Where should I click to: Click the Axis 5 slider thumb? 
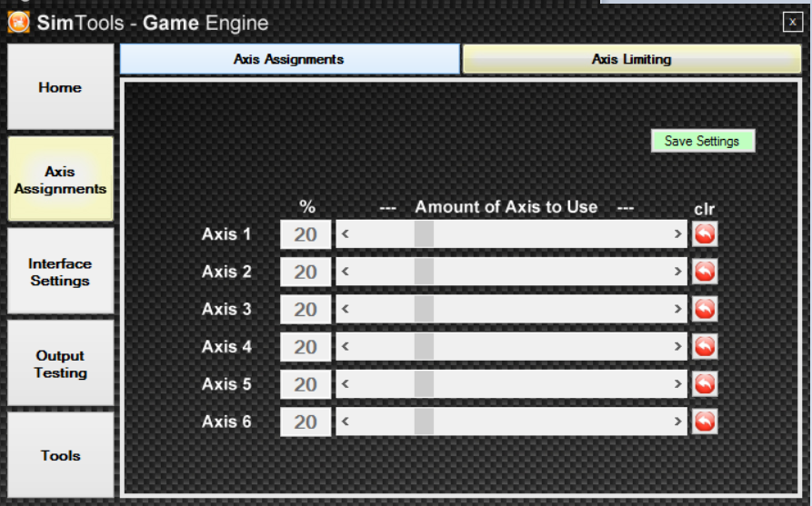[424, 384]
